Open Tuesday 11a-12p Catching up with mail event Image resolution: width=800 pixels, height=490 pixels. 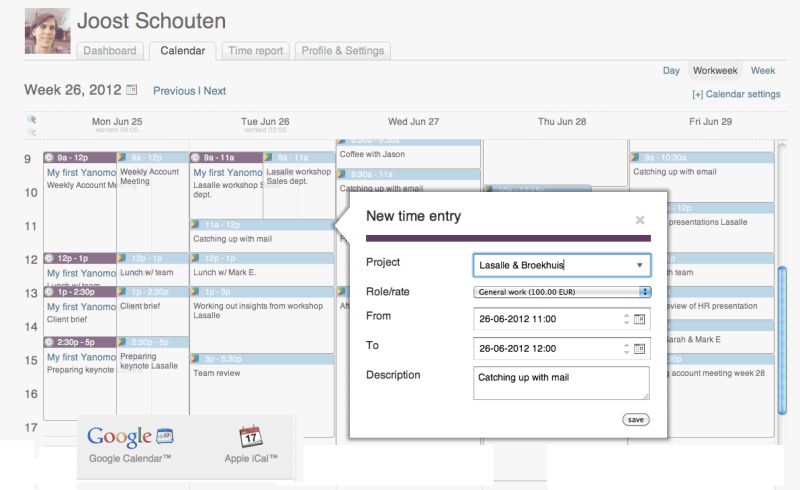pyautogui.click(x=262, y=235)
